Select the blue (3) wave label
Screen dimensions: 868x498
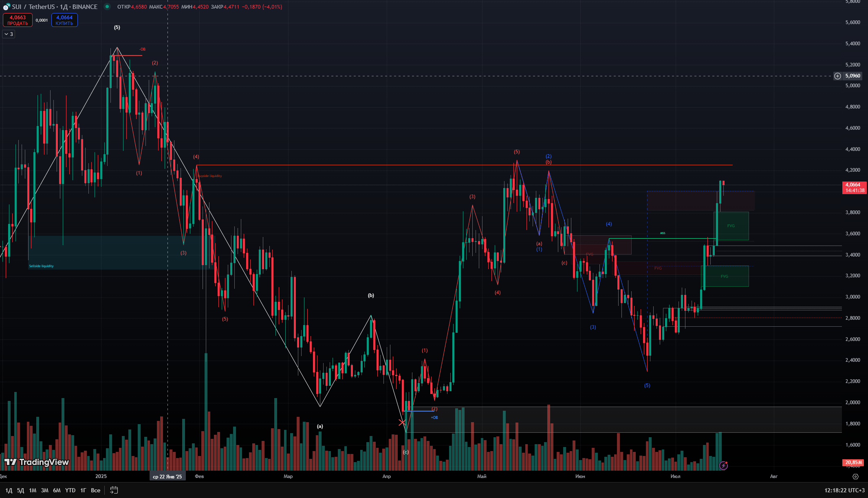click(x=593, y=328)
